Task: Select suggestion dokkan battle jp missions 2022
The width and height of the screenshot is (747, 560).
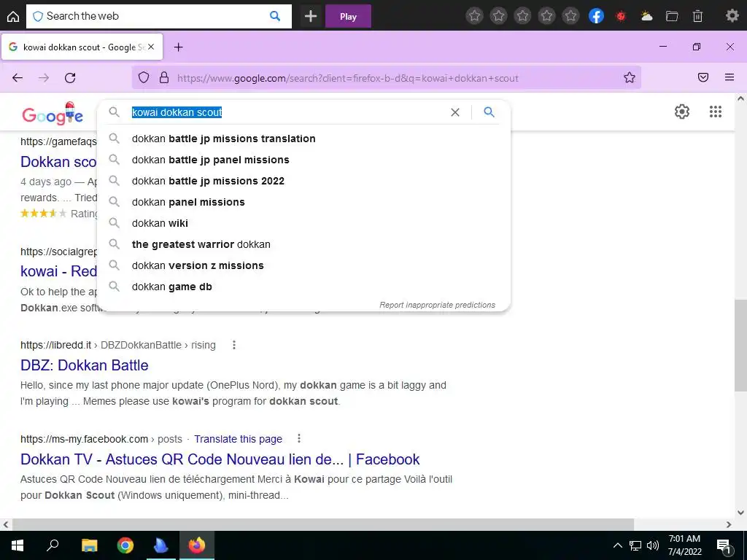Action: [303, 181]
